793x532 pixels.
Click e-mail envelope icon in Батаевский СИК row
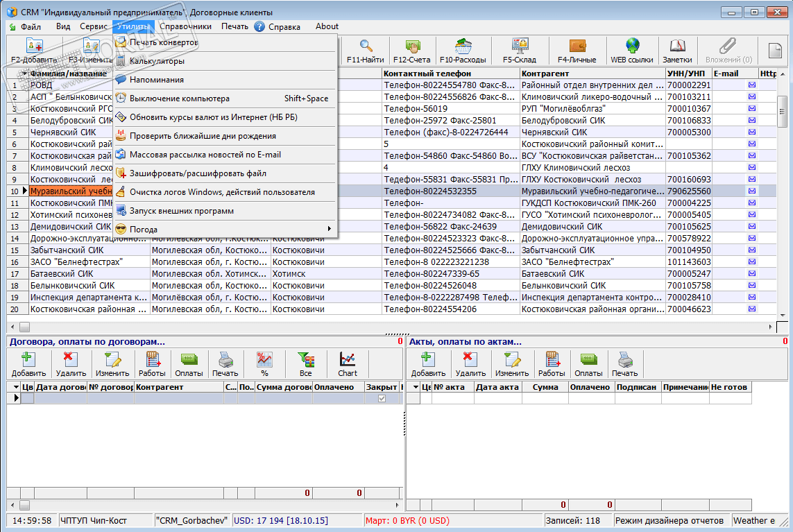(752, 273)
